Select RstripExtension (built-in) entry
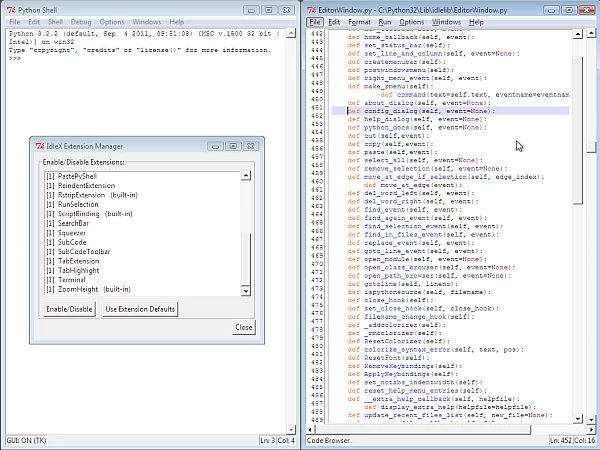Screen dimensions: 600x450 click(143, 195)
